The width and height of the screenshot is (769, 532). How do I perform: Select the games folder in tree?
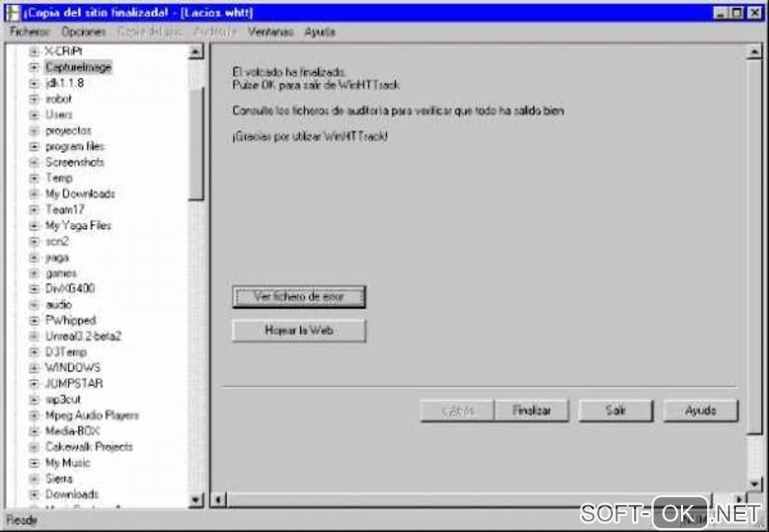coord(61,273)
